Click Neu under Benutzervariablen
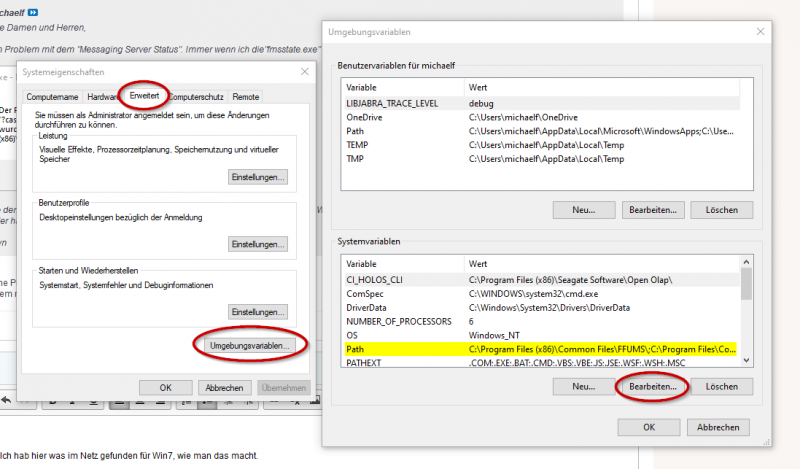This screenshot has width=800, height=469. 583,209
